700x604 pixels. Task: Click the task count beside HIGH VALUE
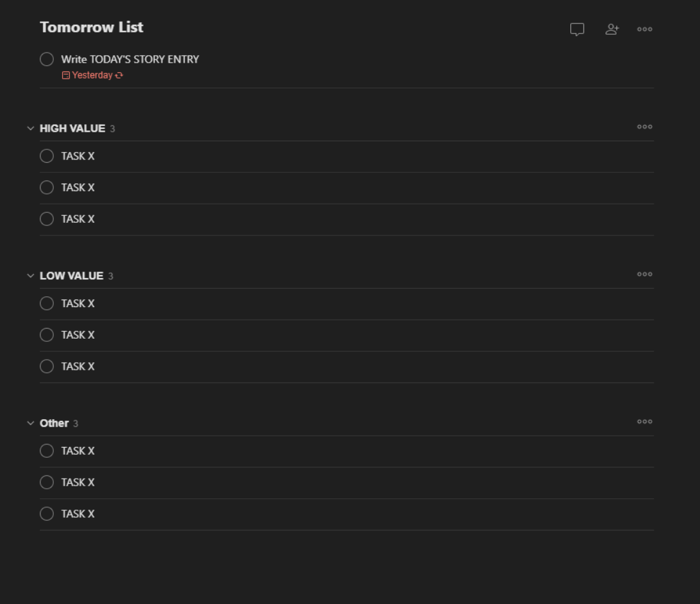coord(113,129)
